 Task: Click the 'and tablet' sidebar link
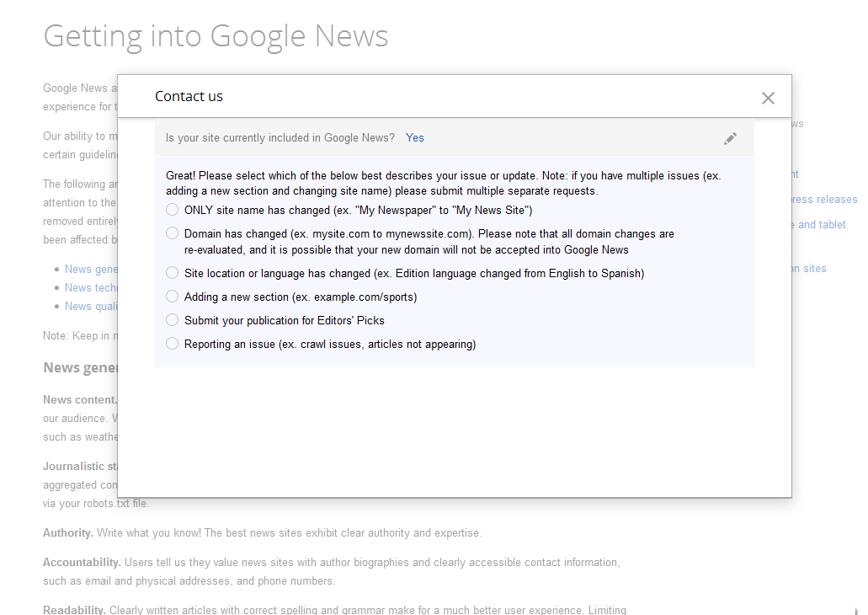pos(822,224)
